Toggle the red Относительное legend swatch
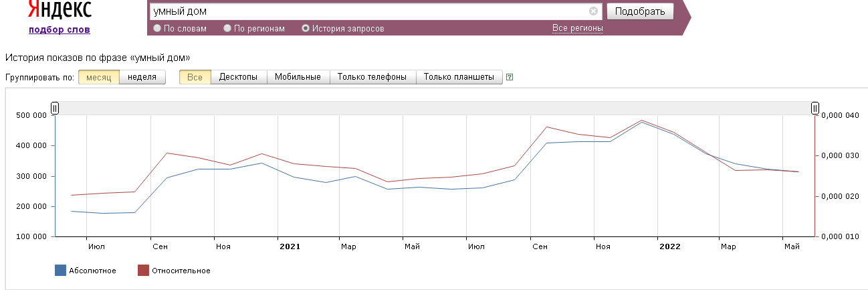Screen dimensions: 868x290 click(143, 271)
